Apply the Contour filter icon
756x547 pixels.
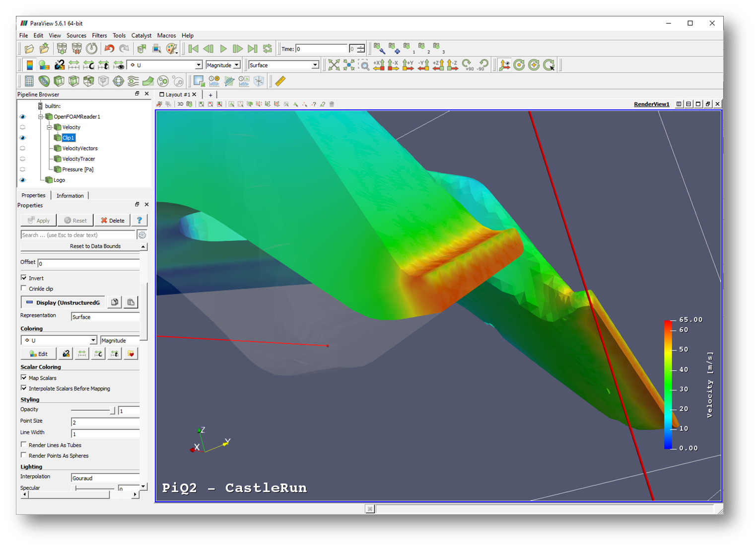44,81
